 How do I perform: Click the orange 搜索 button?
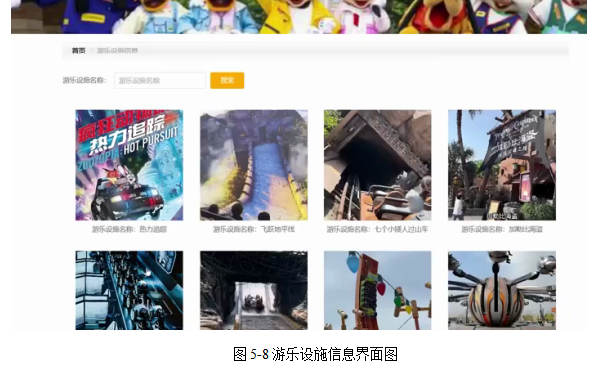pos(227,81)
